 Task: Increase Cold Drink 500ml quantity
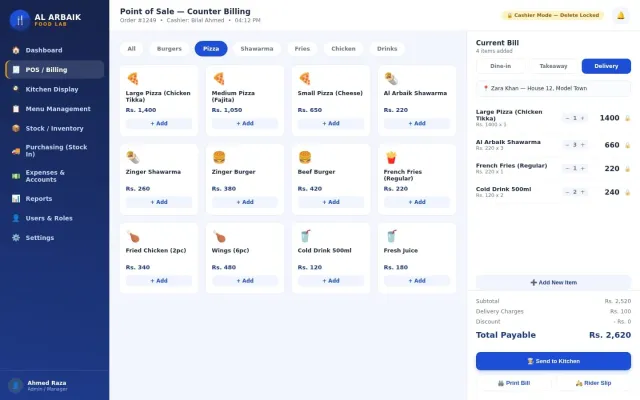coord(582,192)
